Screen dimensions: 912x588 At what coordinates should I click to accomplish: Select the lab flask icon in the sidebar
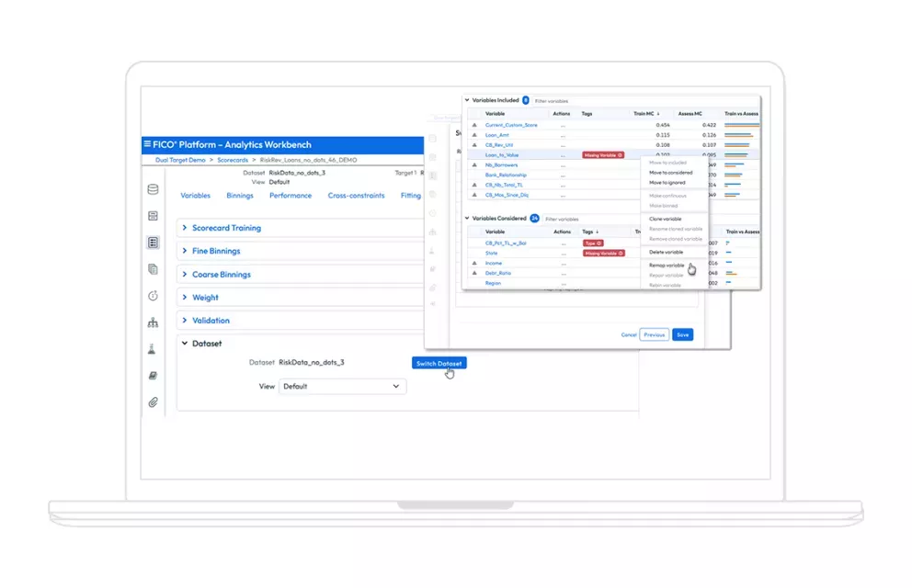coord(152,349)
